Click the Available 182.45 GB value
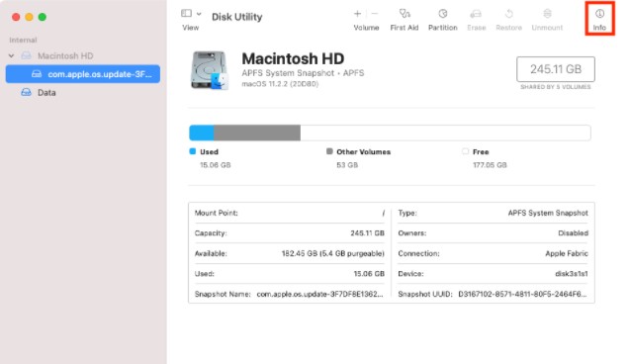 333,253
